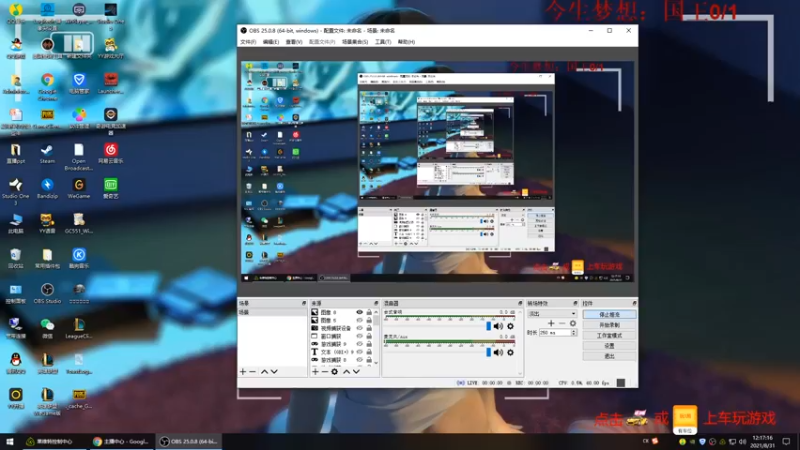Open the 工具(T) menu
800x450 pixels.
click(x=383, y=42)
